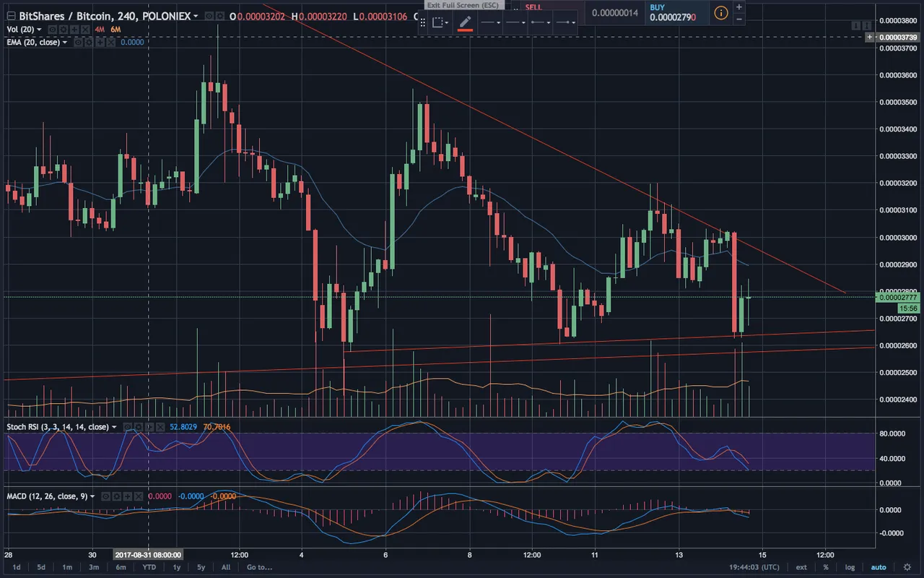The height and width of the screenshot is (578, 924).
Task: Select the YTD time range
Action: 149,567
